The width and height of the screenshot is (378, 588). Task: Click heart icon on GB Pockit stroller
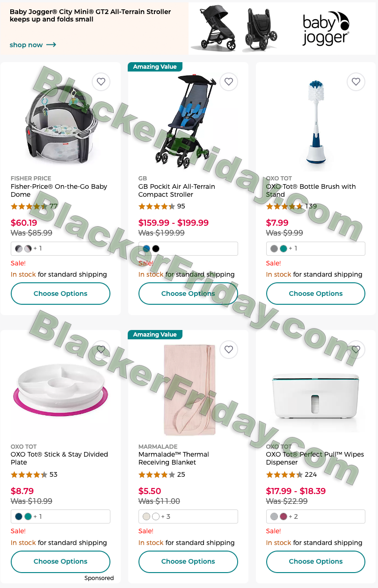coord(229,82)
